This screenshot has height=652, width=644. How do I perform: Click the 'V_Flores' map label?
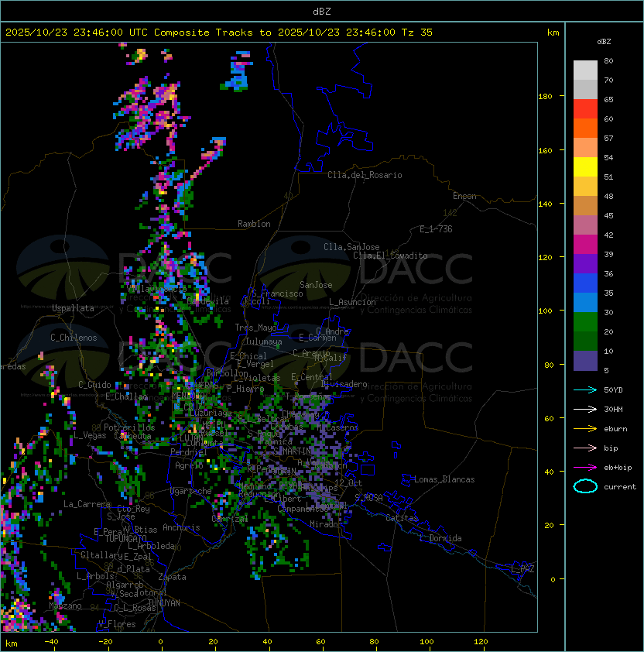(117, 624)
